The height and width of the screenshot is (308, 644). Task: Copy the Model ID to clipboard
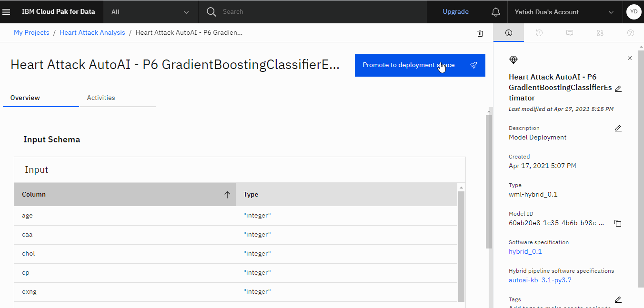pos(618,223)
